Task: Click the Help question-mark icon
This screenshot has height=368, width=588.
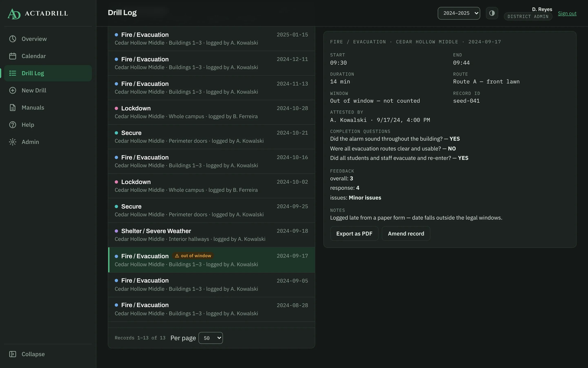Action: [x=13, y=125]
